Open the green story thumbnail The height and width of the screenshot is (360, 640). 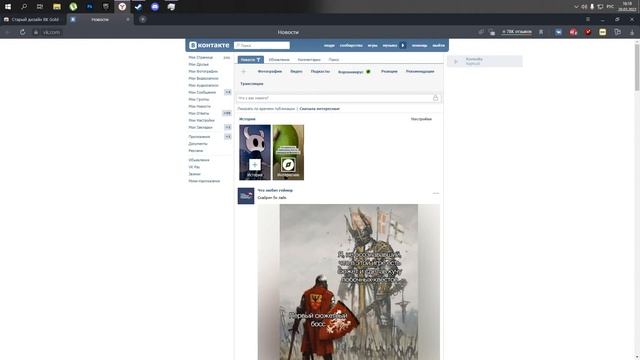[288, 152]
